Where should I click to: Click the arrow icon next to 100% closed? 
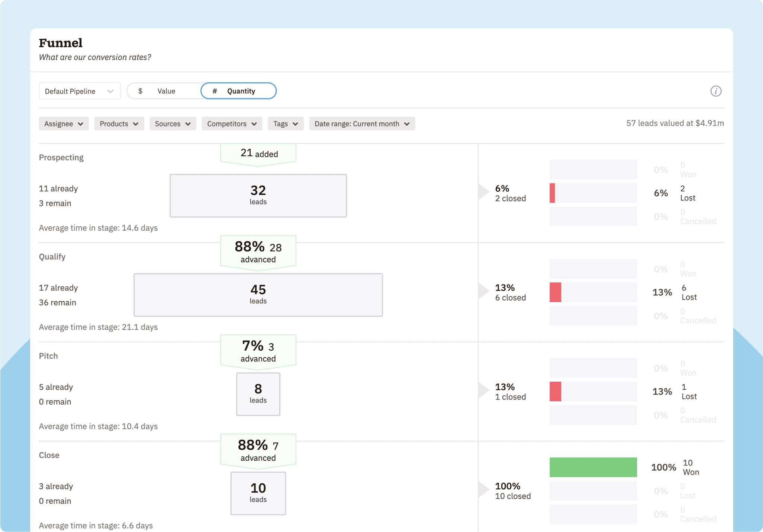tap(483, 489)
